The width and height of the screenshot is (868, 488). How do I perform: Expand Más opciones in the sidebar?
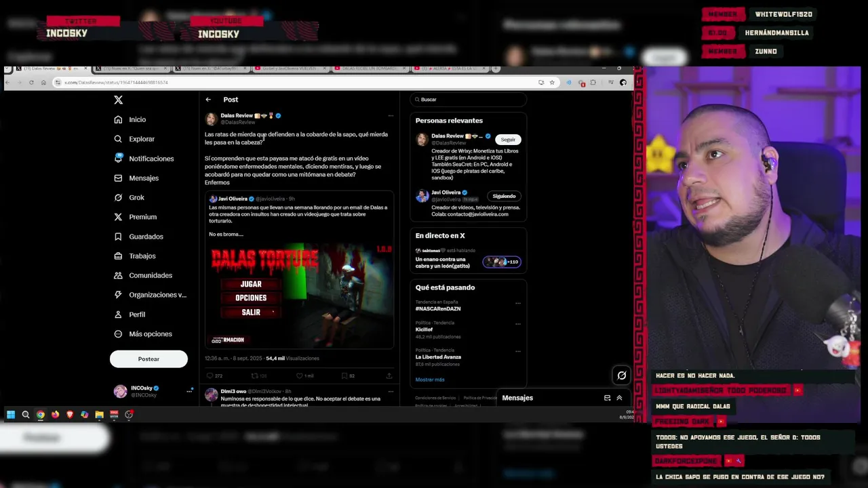[x=142, y=334]
